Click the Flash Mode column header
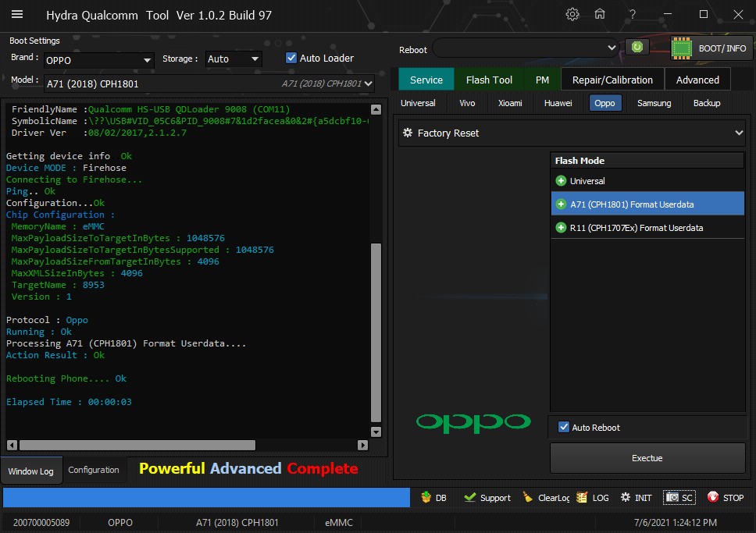The width and height of the screenshot is (756, 533). tap(647, 161)
